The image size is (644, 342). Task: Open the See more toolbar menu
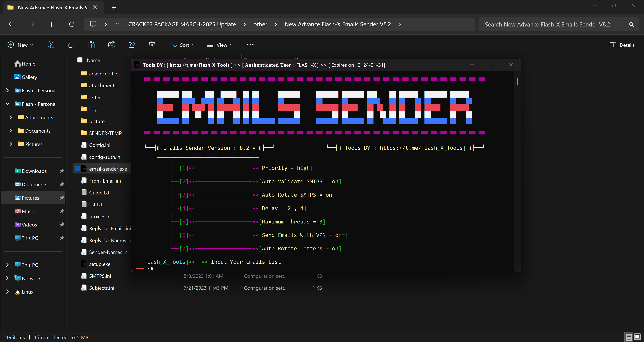[x=250, y=45]
